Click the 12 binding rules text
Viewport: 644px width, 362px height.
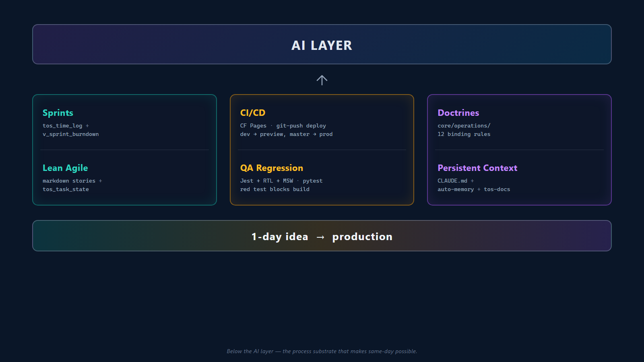(x=464, y=134)
